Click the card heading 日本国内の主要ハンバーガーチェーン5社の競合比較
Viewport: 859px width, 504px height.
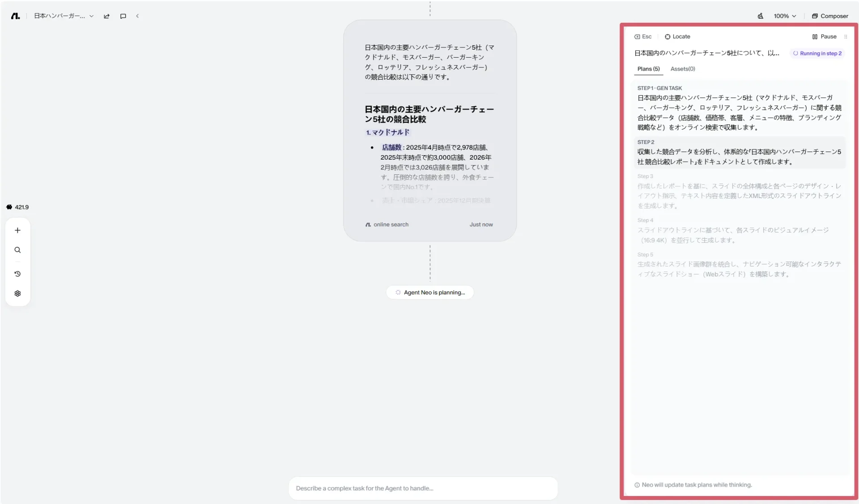point(429,114)
